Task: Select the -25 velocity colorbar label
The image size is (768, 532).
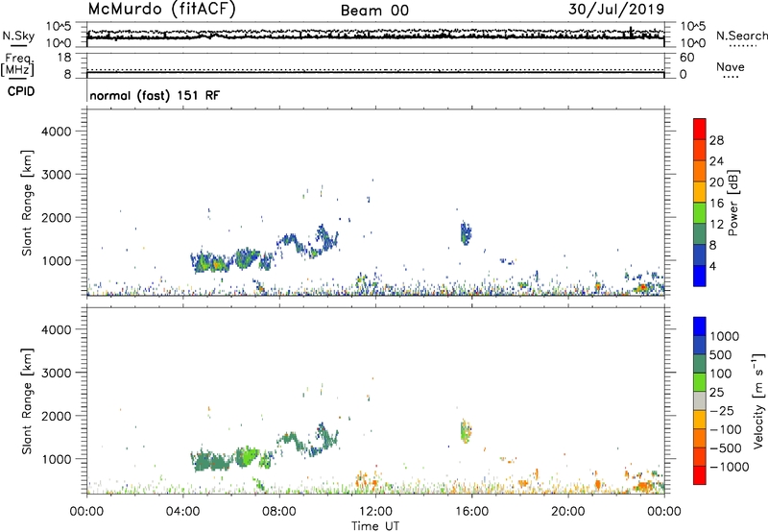Action: click(722, 410)
